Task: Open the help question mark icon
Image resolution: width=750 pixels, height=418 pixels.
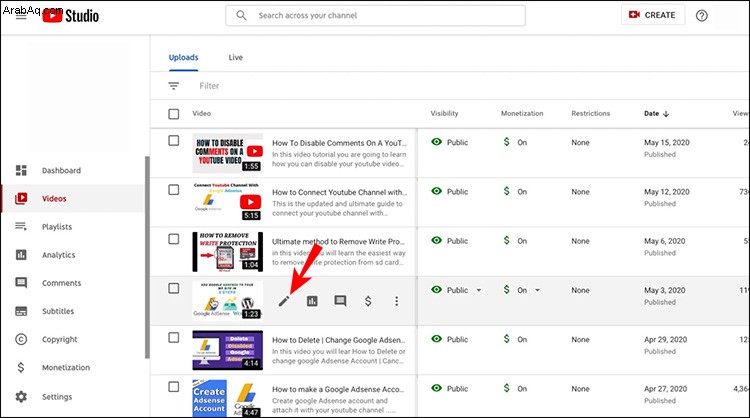Action: (x=702, y=15)
